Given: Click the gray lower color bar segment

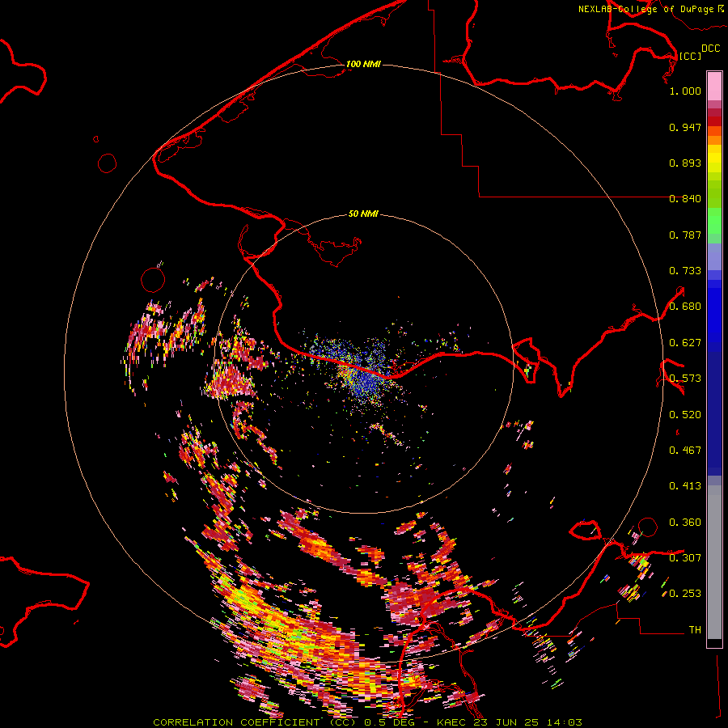Looking at the screenshot, I should [x=714, y=562].
